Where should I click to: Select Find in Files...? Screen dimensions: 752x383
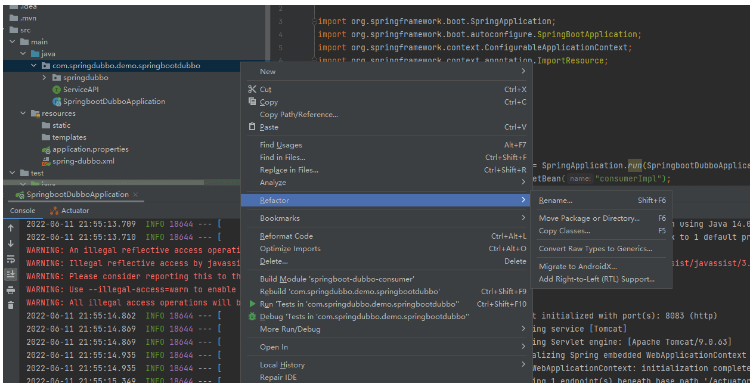coord(282,157)
